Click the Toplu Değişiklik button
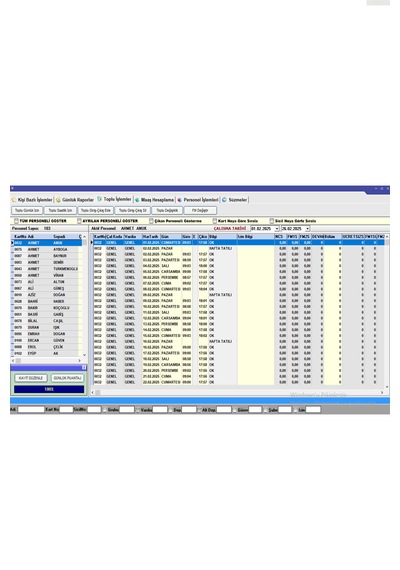 tap(167, 210)
